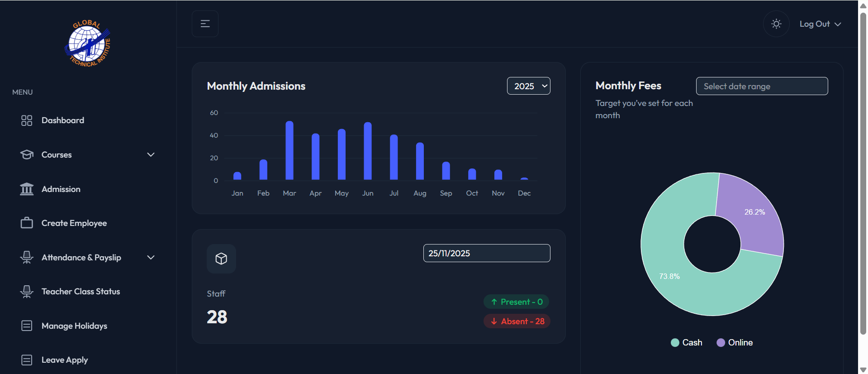Screen dimensions: 868x374
Task: Click the Courses graduation cap icon
Action: tap(27, 155)
